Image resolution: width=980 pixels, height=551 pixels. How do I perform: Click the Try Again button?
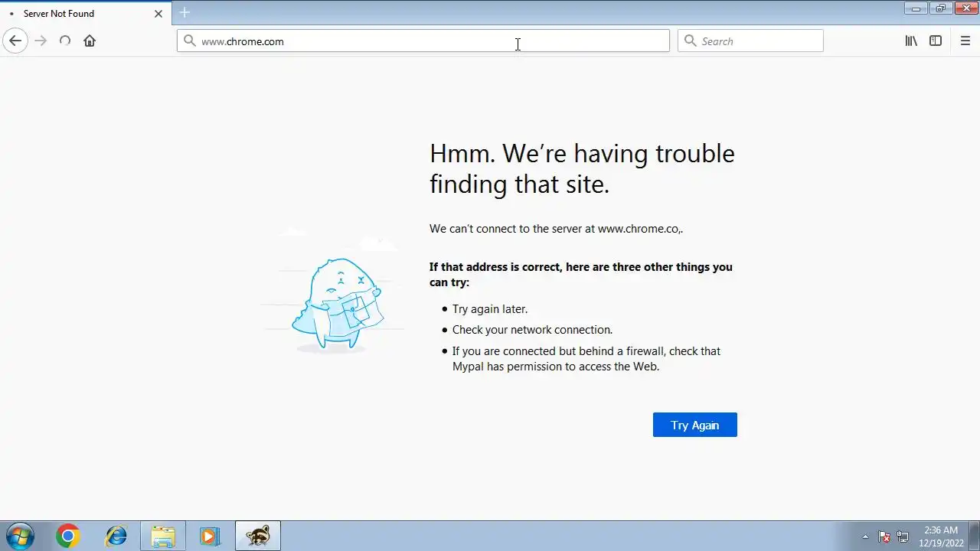tap(695, 425)
